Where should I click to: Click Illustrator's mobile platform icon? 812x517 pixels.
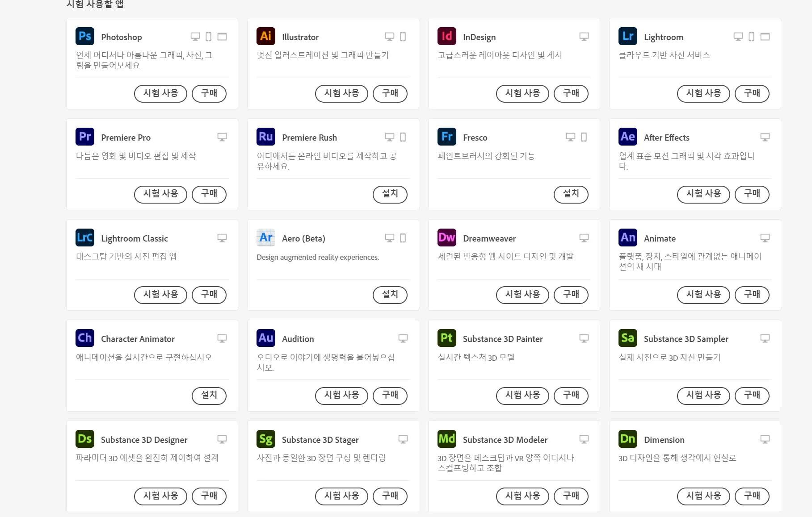pos(403,37)
